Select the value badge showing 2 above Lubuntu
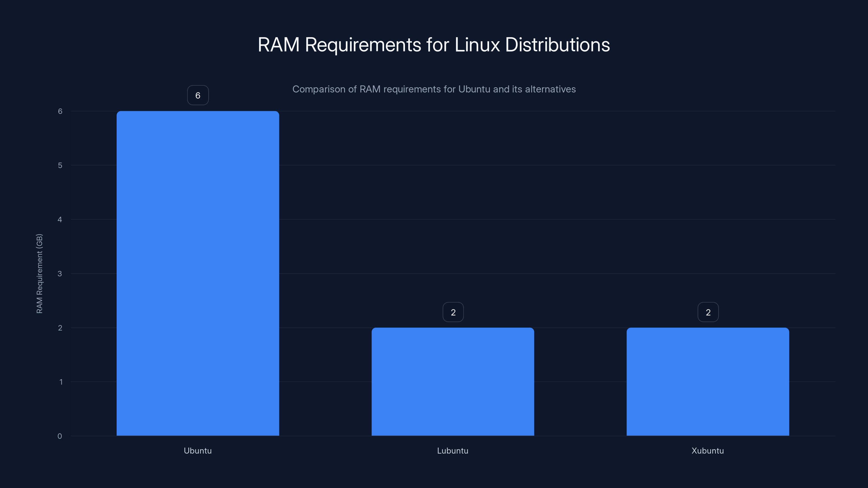Viewport: 868px width, 488px height. tap(453, 312)
